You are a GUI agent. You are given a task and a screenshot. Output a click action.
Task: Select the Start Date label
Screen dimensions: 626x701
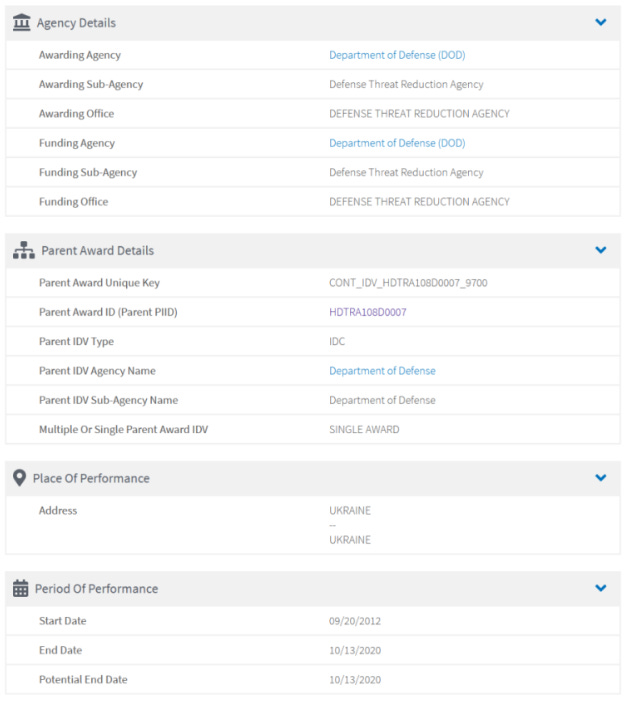coord(63,621)
